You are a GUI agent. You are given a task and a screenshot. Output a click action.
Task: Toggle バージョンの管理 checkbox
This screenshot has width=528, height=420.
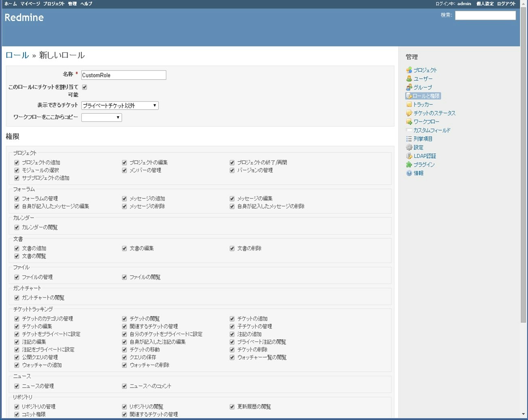point(232,170)
